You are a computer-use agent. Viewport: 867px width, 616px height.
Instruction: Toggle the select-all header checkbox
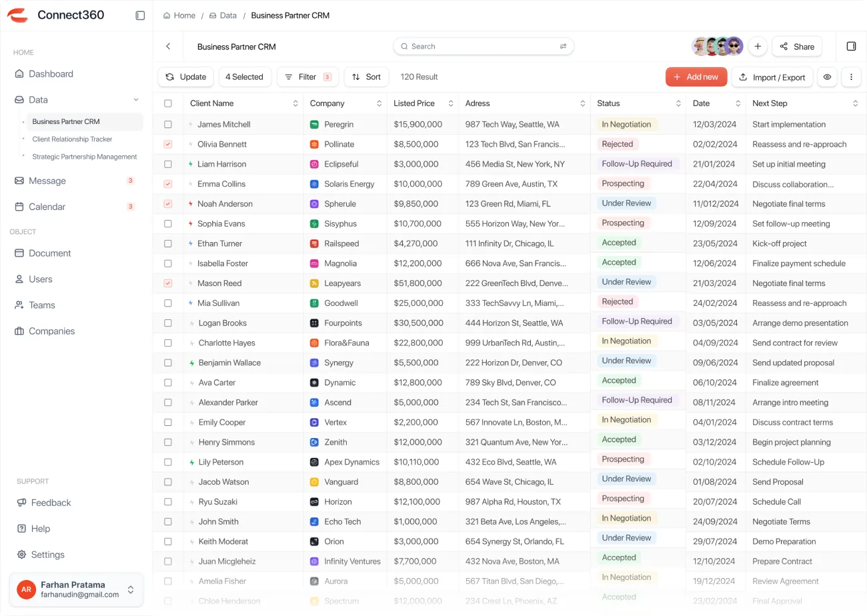point(168,103)
